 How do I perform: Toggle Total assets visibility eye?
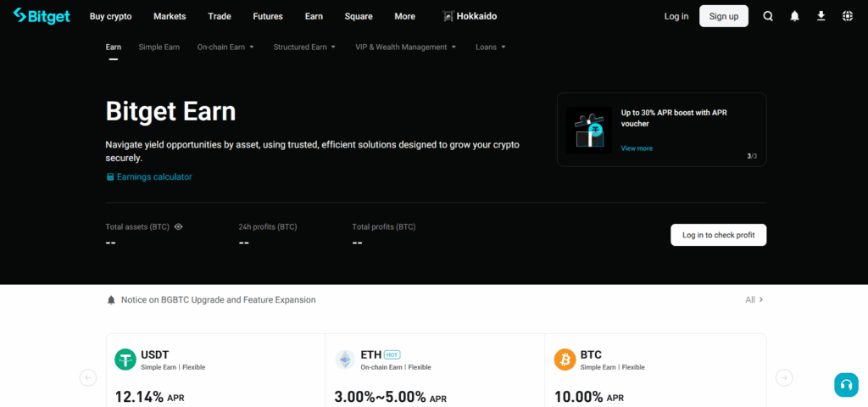[178, 226]
